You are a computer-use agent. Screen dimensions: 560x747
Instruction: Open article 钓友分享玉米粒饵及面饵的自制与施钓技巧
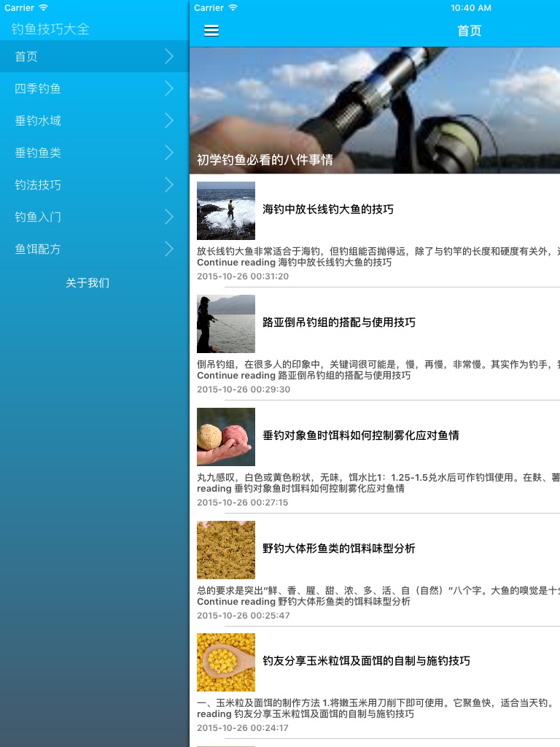click(x=366, y=661)
